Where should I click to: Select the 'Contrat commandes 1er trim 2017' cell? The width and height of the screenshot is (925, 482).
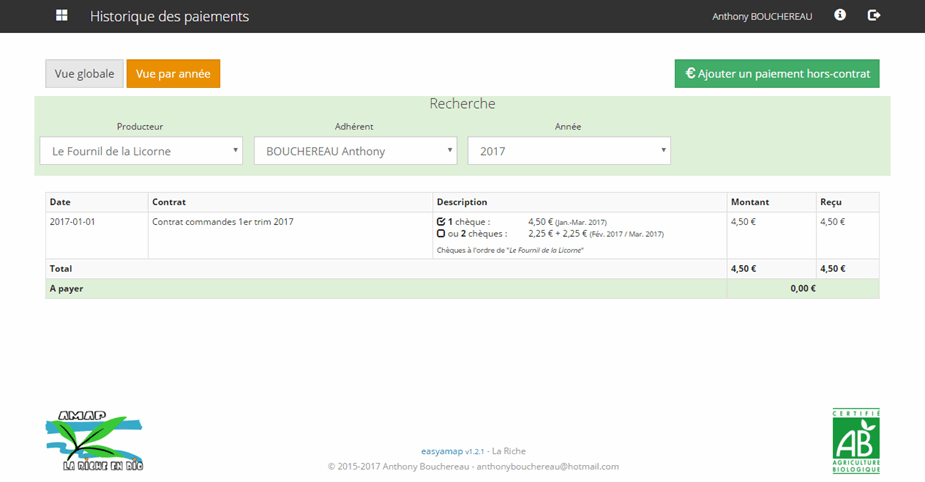[222, 221]
